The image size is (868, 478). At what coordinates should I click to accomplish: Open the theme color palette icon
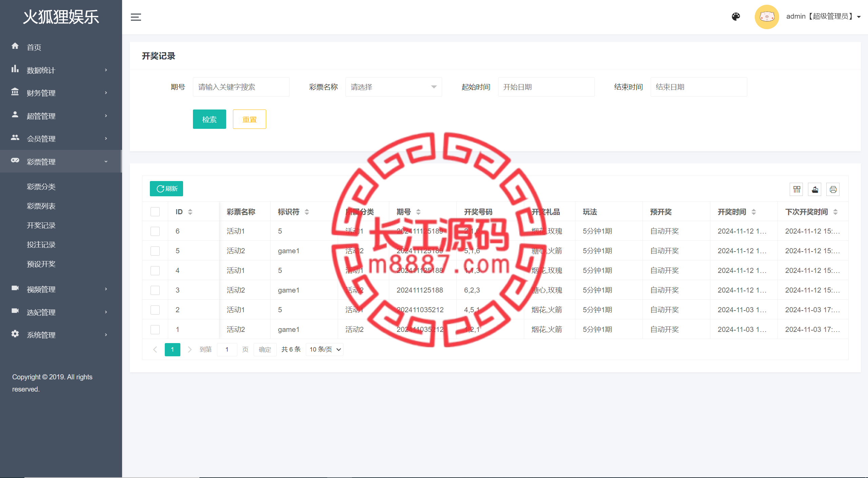pos(736,17)
